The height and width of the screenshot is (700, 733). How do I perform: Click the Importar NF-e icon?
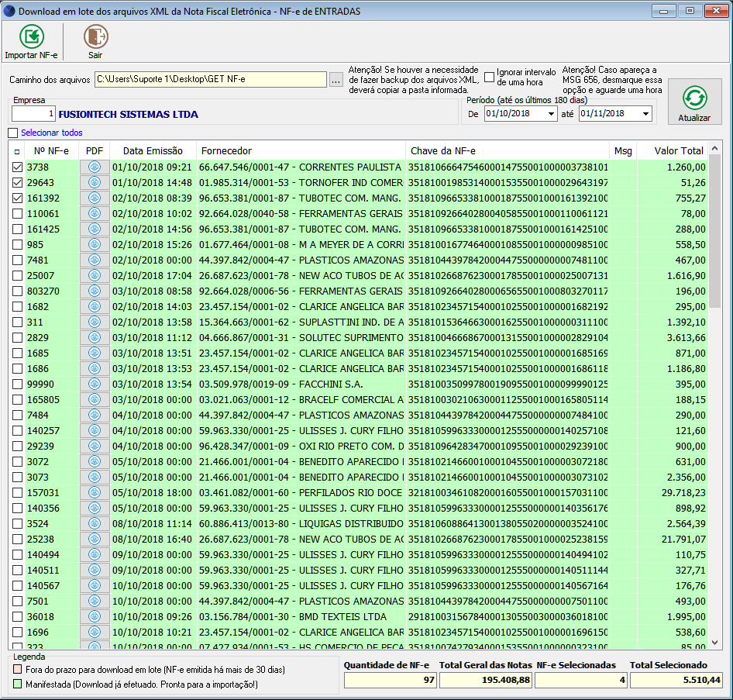point(32,36)
